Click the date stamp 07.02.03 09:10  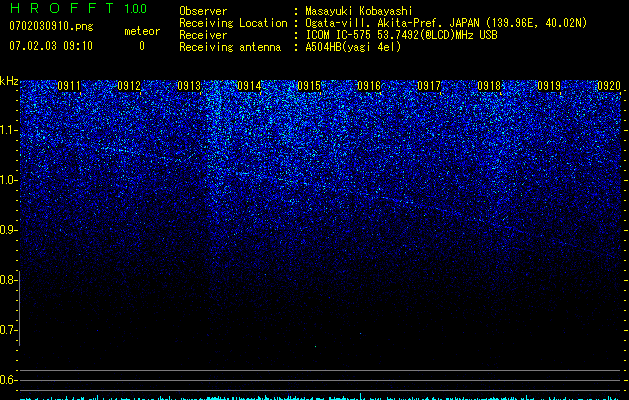coord(51,46)
